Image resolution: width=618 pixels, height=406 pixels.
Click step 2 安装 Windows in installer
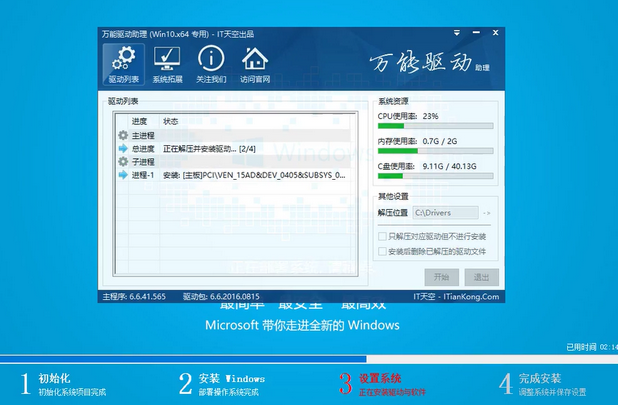point(222,384)
